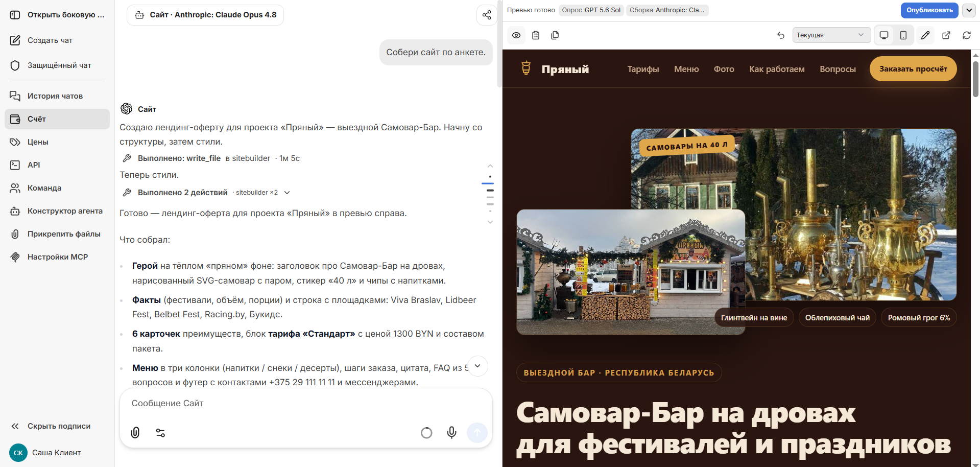Open Конструктор агента
This screenshot has height=467, width=980.
57,211
